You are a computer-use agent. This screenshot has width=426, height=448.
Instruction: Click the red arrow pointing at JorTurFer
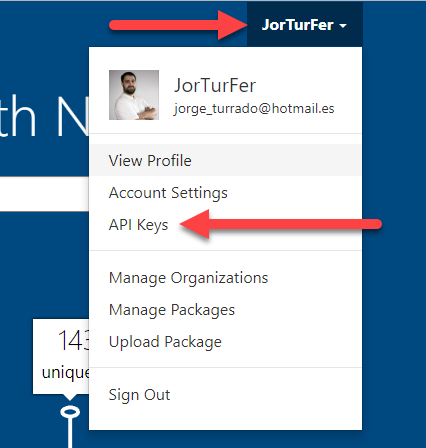[178, 25]
